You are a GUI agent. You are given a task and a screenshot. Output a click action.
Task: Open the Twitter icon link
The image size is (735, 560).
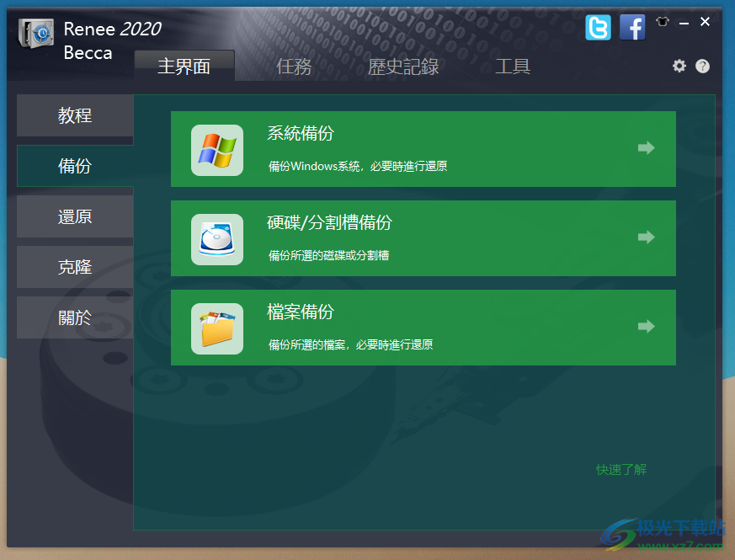[598, 28]
